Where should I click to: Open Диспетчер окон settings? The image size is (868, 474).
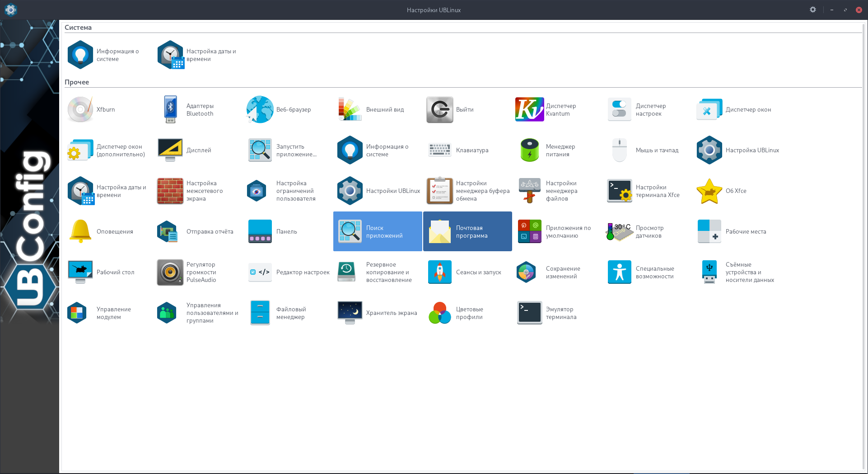737,109
